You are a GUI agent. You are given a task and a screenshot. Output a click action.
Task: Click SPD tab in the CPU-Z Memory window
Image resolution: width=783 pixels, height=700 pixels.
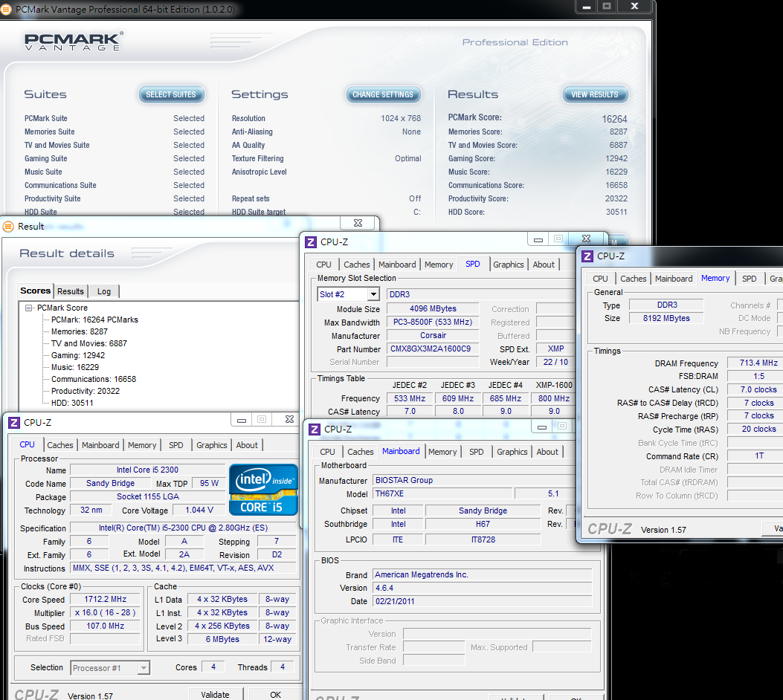(749, 279)
